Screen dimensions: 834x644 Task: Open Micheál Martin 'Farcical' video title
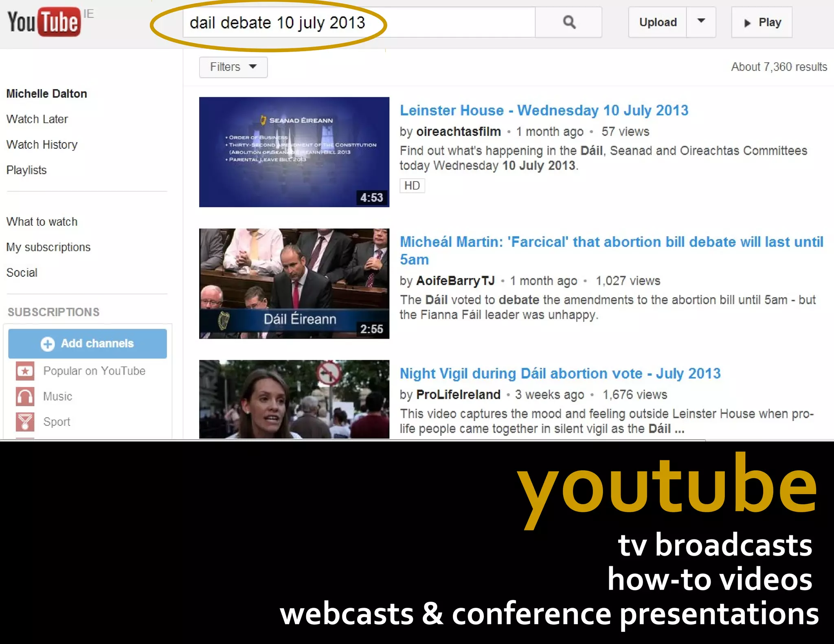point(611,250)
